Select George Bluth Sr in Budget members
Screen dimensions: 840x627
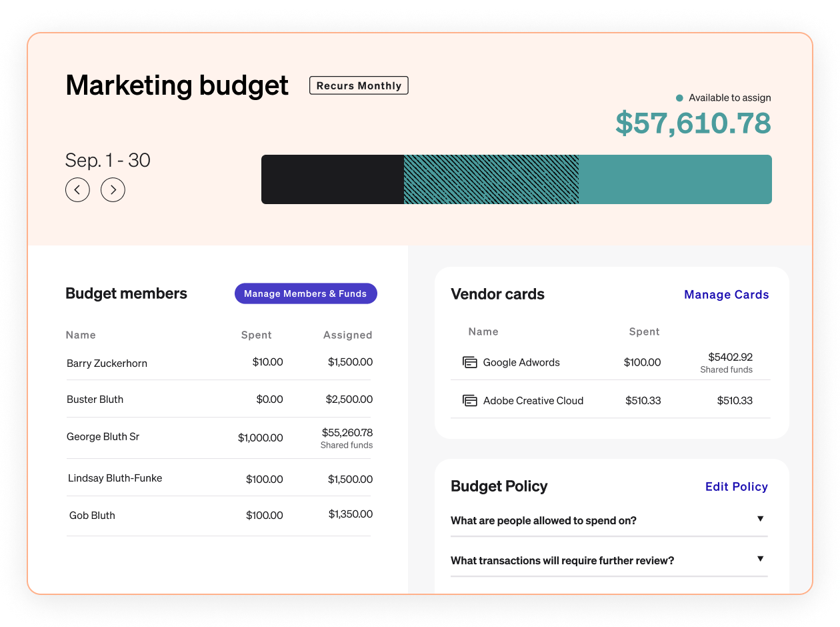click(103, 437)
